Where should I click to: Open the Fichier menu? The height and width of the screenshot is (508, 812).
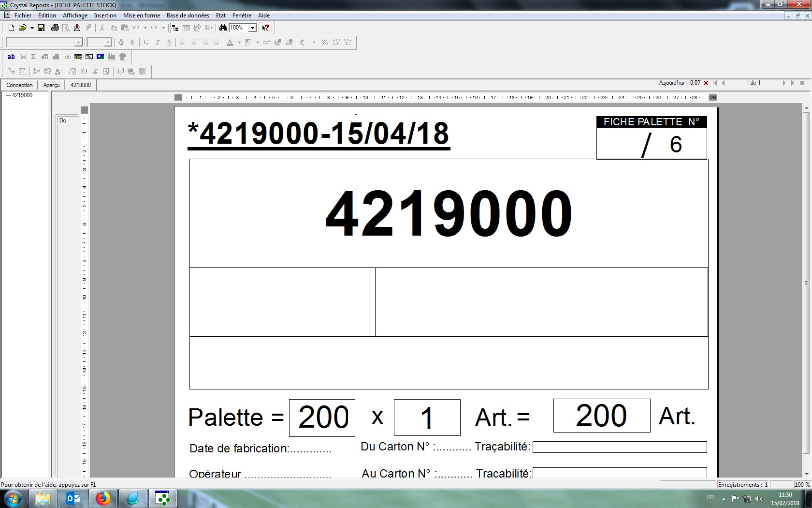tap(23, 15)
